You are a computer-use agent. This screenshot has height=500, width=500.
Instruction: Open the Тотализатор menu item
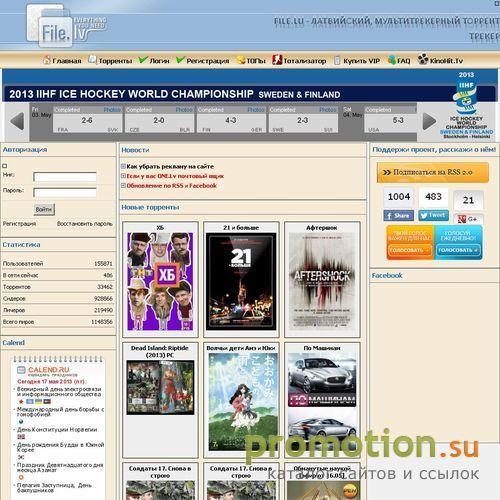point(305,61)
